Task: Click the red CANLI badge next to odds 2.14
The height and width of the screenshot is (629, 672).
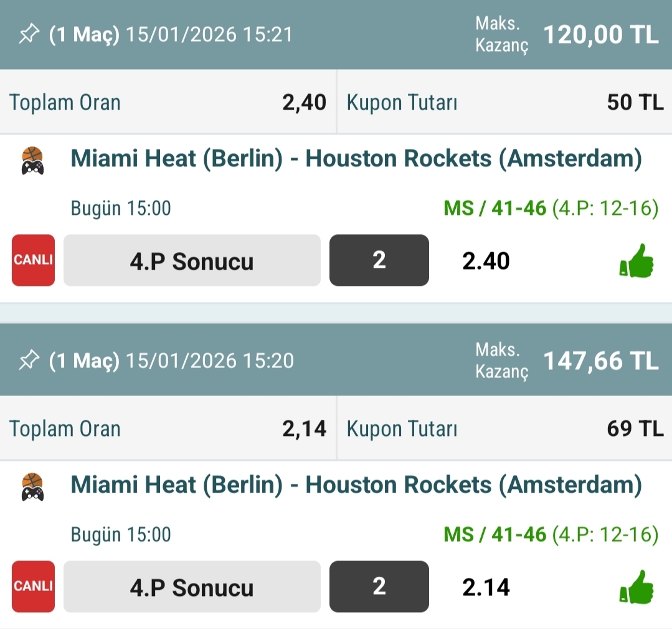Action: pyautogui.click(x=34, y=587)
